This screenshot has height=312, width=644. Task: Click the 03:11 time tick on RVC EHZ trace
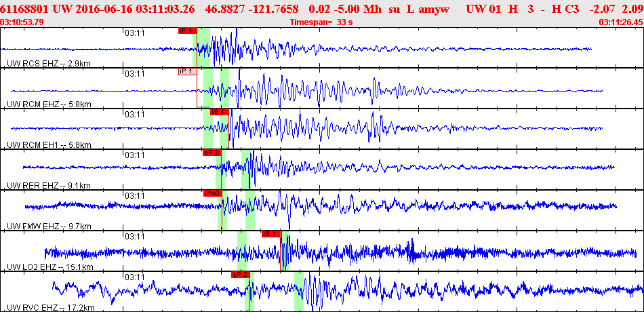[x=135, y=277]
